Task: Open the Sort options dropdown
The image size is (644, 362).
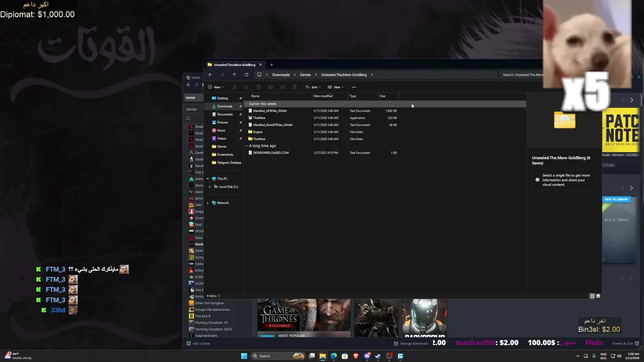Action: pyautogui.click(x=312, y=87)
